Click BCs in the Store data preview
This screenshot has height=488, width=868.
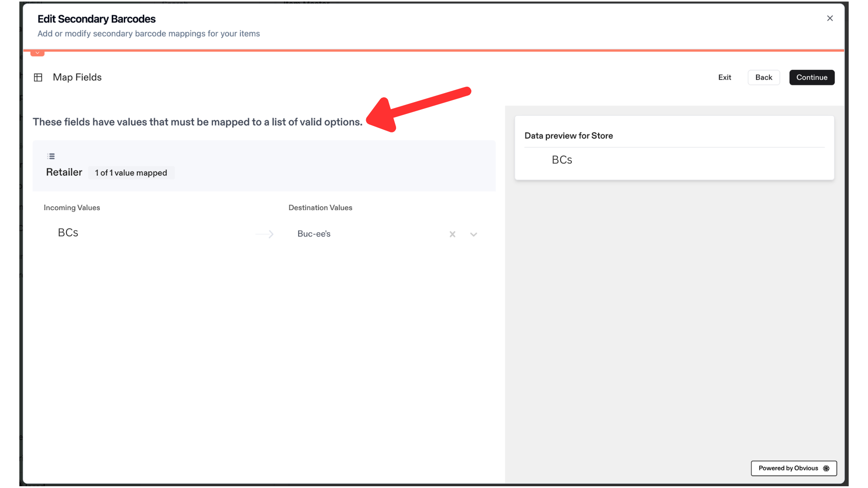(562, 160)
